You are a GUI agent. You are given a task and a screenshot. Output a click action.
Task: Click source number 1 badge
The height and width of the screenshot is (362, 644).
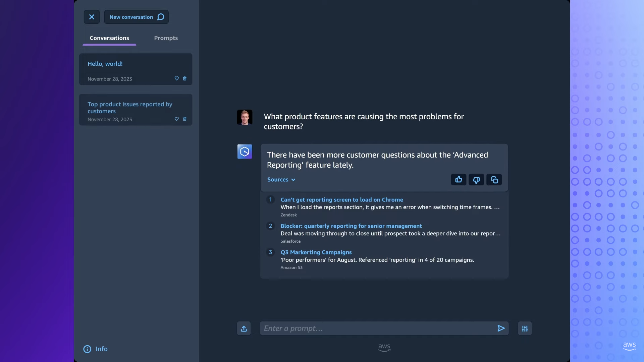pos(270,200)
